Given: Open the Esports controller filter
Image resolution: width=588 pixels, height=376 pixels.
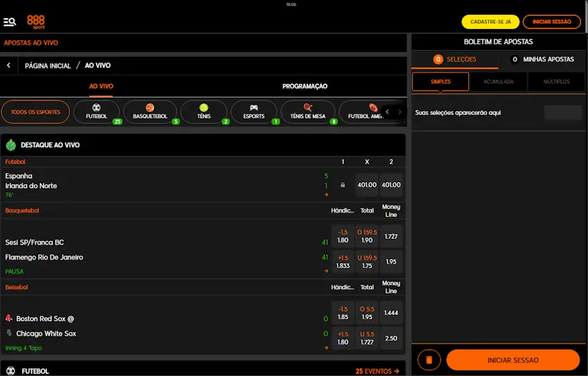Looking at the screenshot, I should point(254,111).
